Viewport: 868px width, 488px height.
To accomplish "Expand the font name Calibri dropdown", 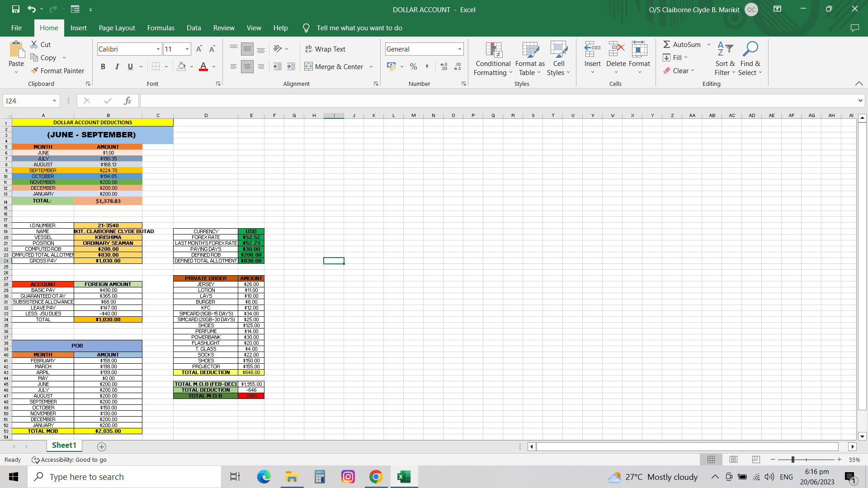I will [x=158, y=49].
